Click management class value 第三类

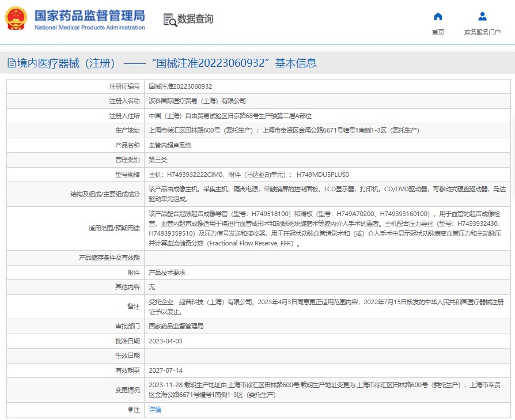coord(158,160)
